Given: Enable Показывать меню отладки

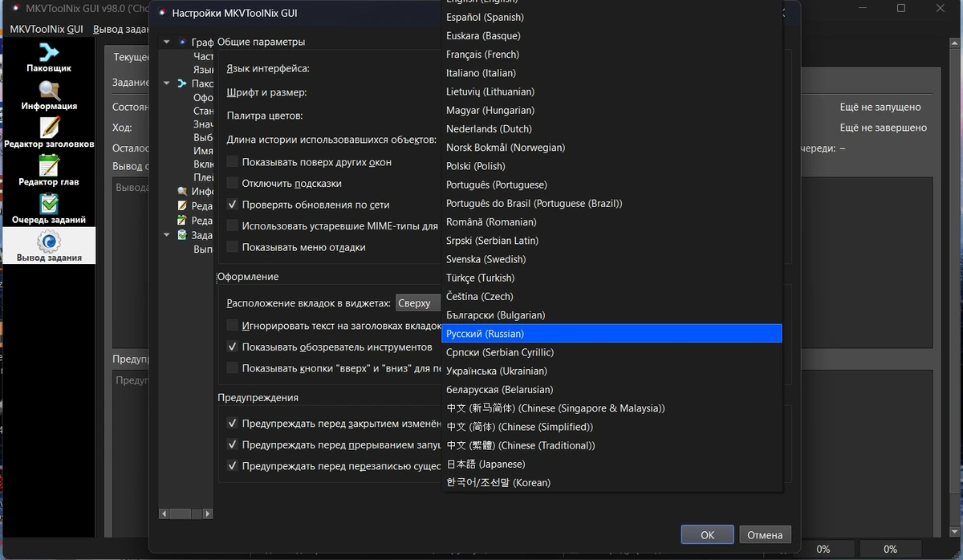Looking at the screenshot, I should pos(233,247).
